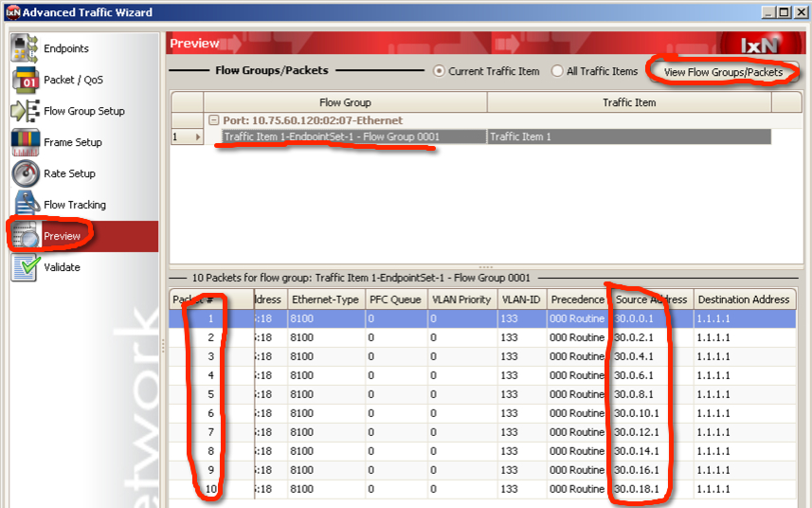Open the Endpoints wizard step

click(66, 48)
